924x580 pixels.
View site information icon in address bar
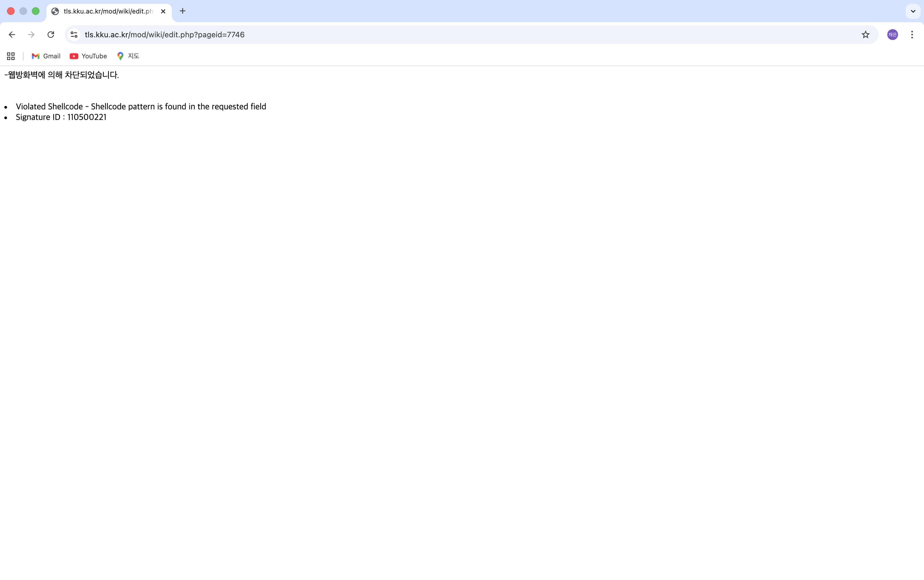pyautogui.click(x=74, y=35)
